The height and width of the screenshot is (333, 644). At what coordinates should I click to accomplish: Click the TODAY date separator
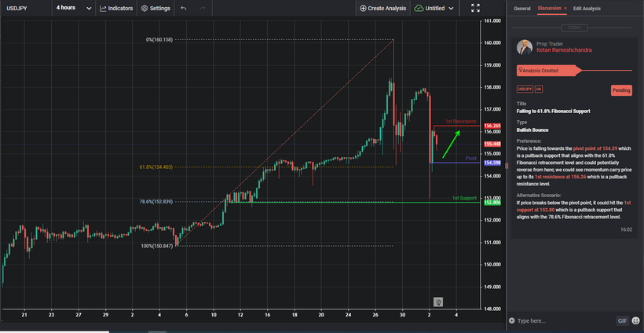[575, 28]
